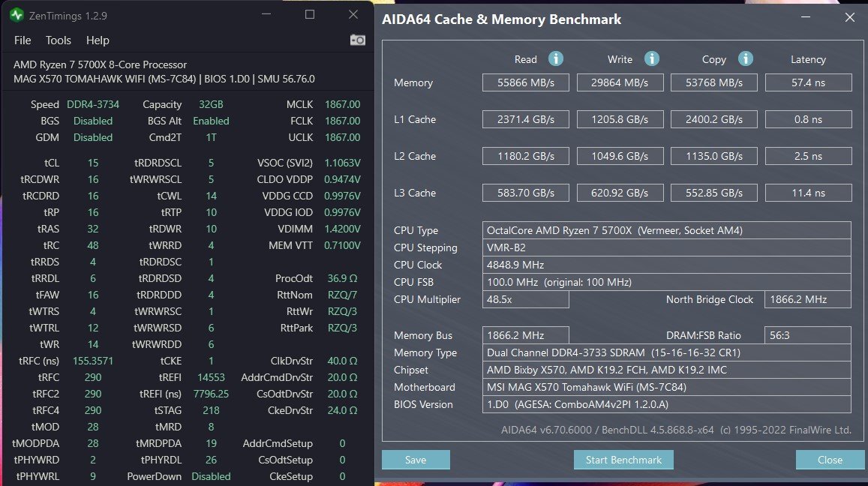The width and height of the screenshot is (868, 486).
Task: Click Memory Type DDR4-3733 field
Action: 666,352
